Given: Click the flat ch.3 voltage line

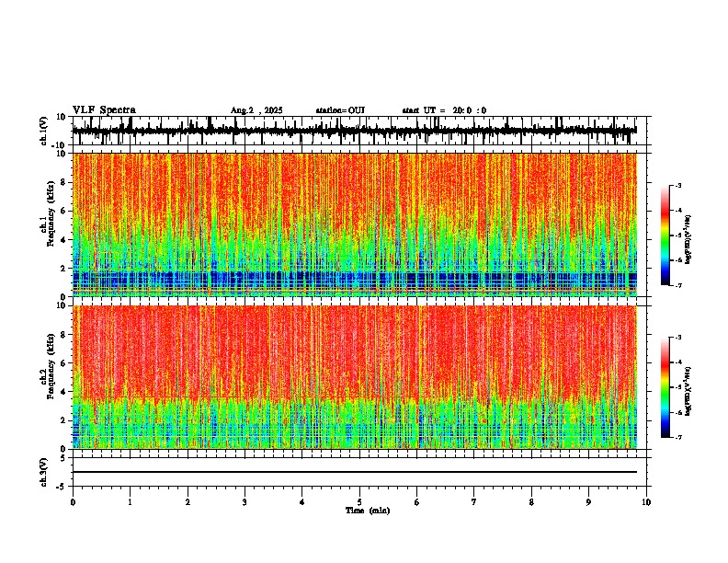Looking at the screenshot, I should pyautogui.click(x=355, y=472).
